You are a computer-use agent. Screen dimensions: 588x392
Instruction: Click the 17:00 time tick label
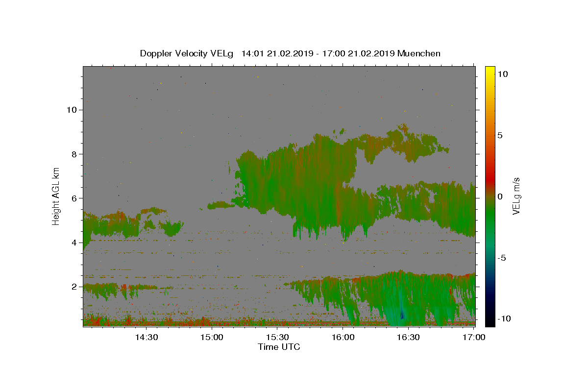click(474, 337)
